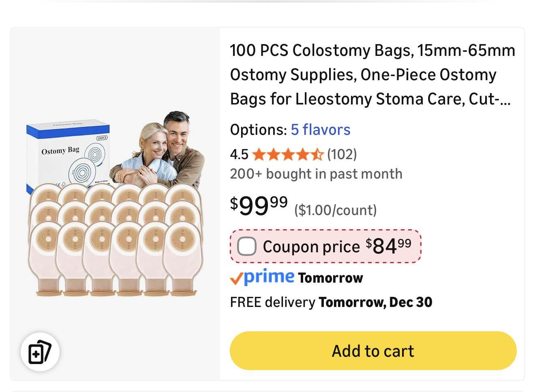Open the 100 PCS Colostomy Bags title
This screenshot has height=392, width=535.
[x=372, y=75]
